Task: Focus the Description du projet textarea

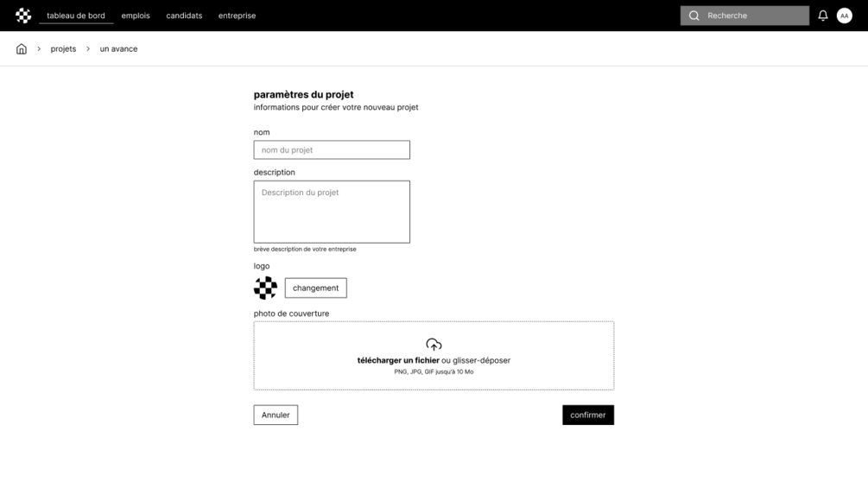Action: pyautogui.click(x=332, y=212)
